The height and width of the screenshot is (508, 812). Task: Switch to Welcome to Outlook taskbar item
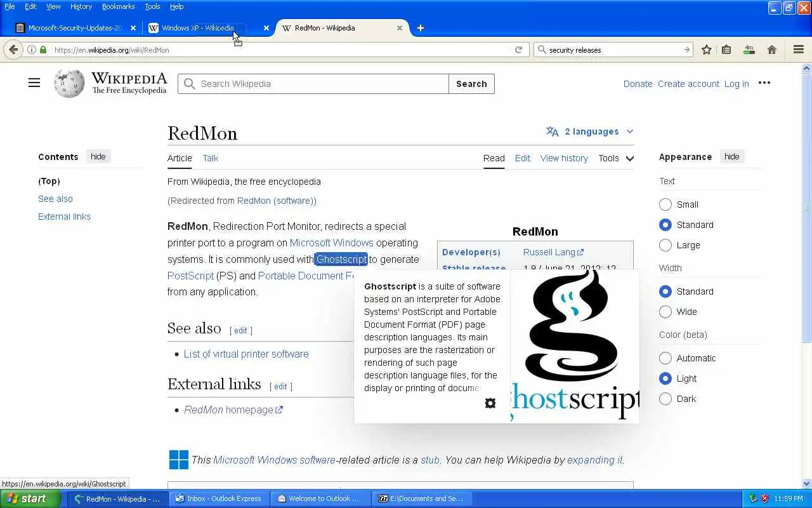pos(321,498)
